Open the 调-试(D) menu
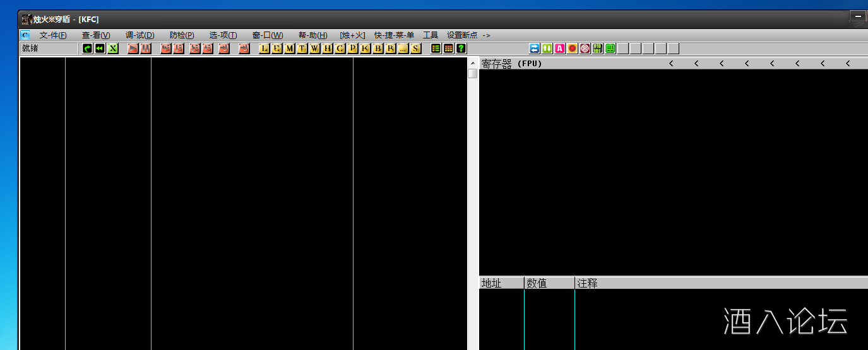Image resolution: width=868 pixels, height=350 pixels. [x=140, y=35]
